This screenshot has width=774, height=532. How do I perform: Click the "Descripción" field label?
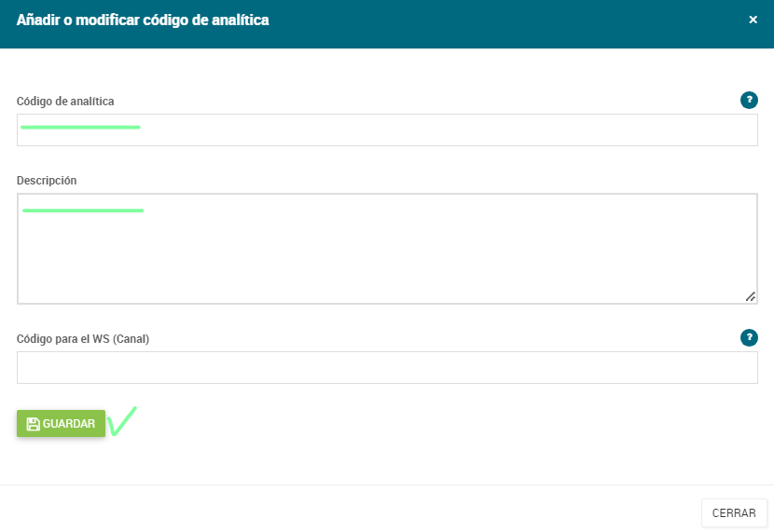pos(47,181)
